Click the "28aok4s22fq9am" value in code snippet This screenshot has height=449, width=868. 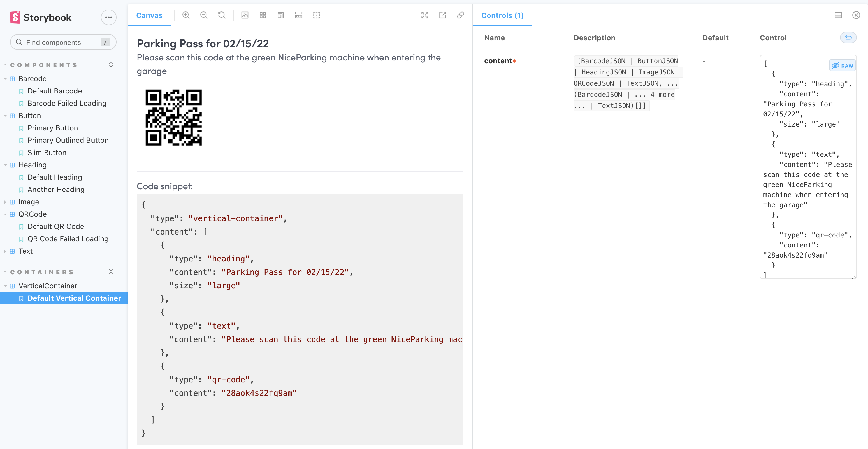259,393
